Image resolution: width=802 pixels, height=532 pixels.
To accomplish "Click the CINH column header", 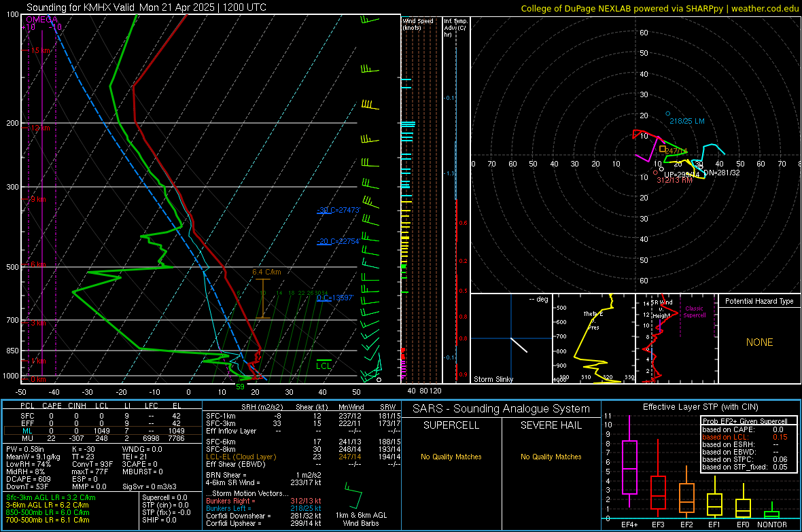I will coord(77,406).
